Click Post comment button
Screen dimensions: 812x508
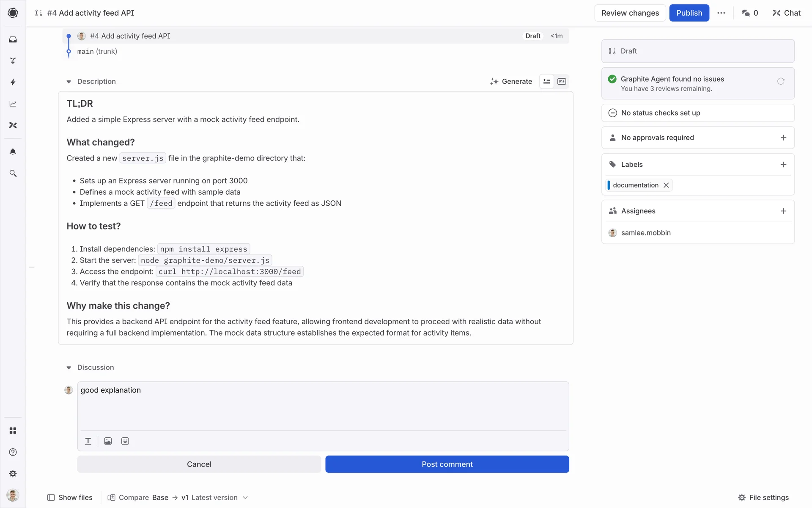[x=447, y=464]
